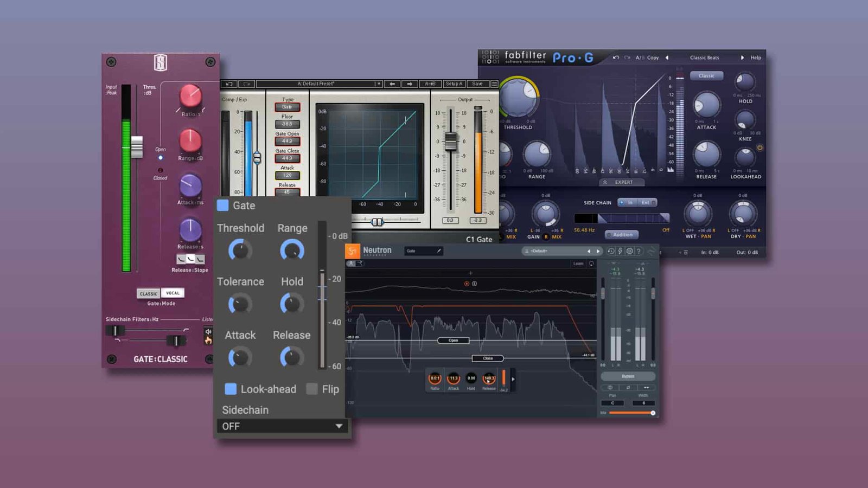The image size is (868, 488).
Task: Click the red Ratio knob on Slate Gate
Action: pyautogui.click(x=190, y=96)
